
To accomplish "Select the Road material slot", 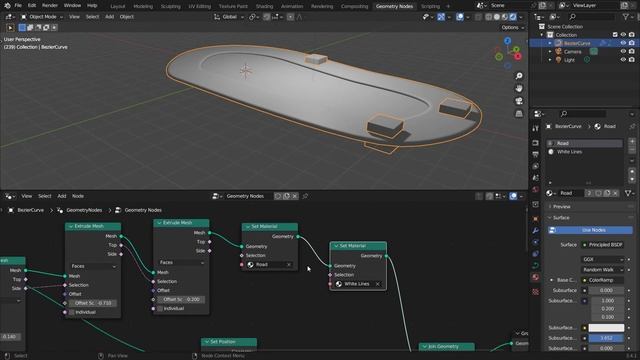I will [x=584, y=143].
